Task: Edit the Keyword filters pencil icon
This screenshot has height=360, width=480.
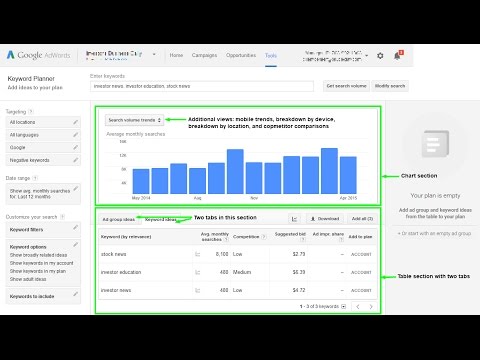Action: tap(76, 228)
